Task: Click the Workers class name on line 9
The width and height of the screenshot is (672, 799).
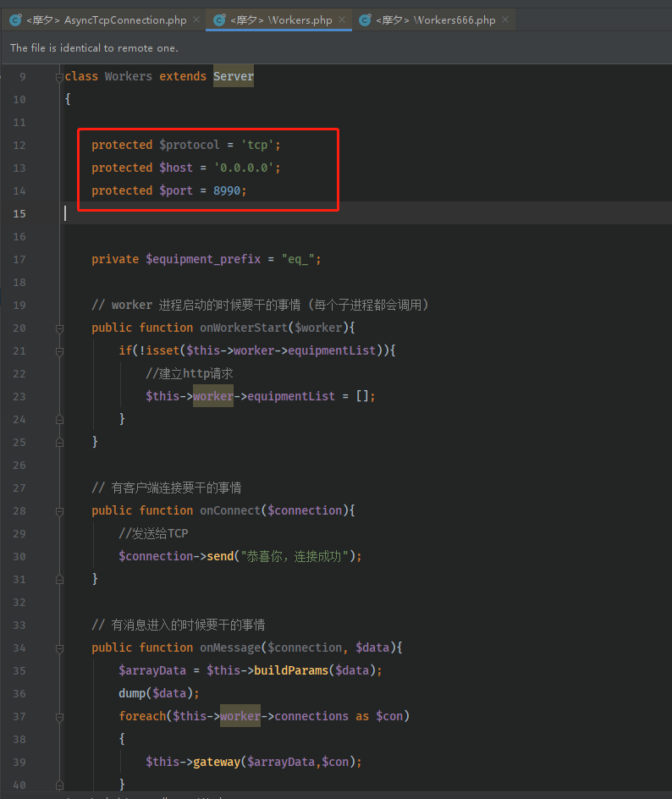Action: [129, 76]
